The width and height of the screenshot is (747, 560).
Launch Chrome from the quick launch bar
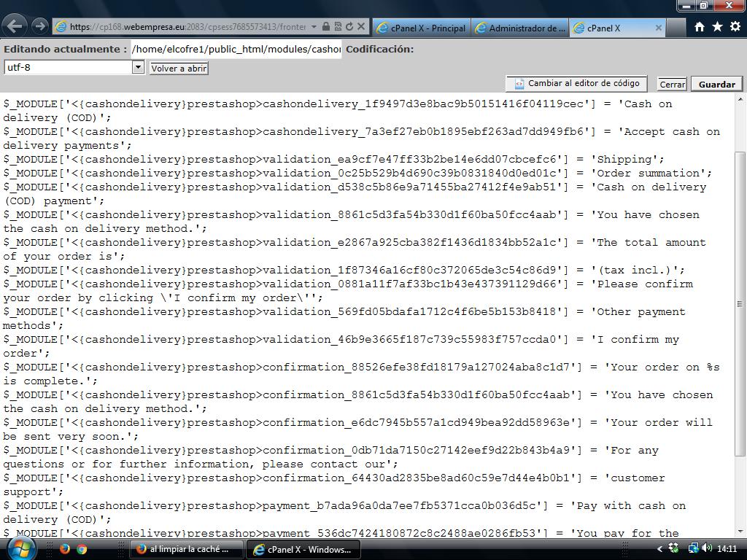[x=82, y=549]
